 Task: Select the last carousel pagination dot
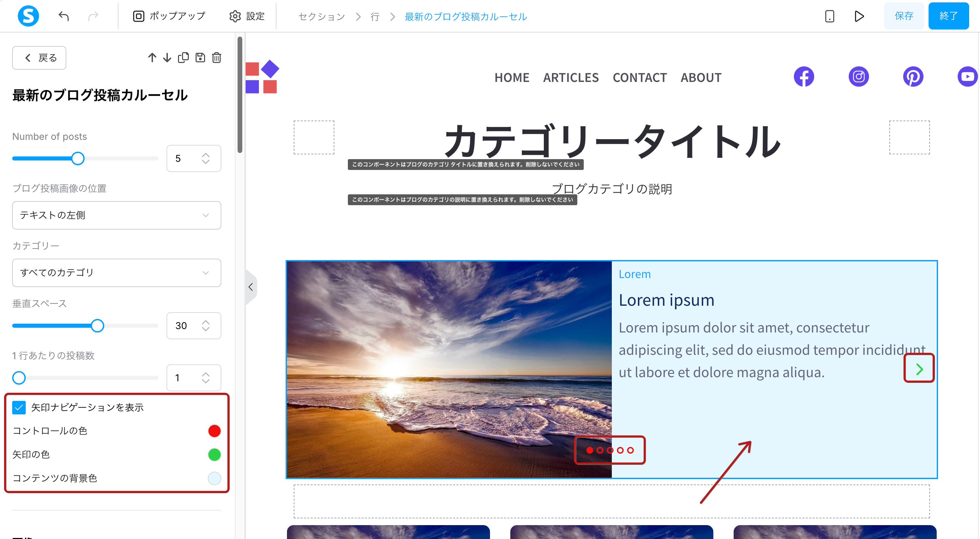pyautogui.click(x=630, y=450)
